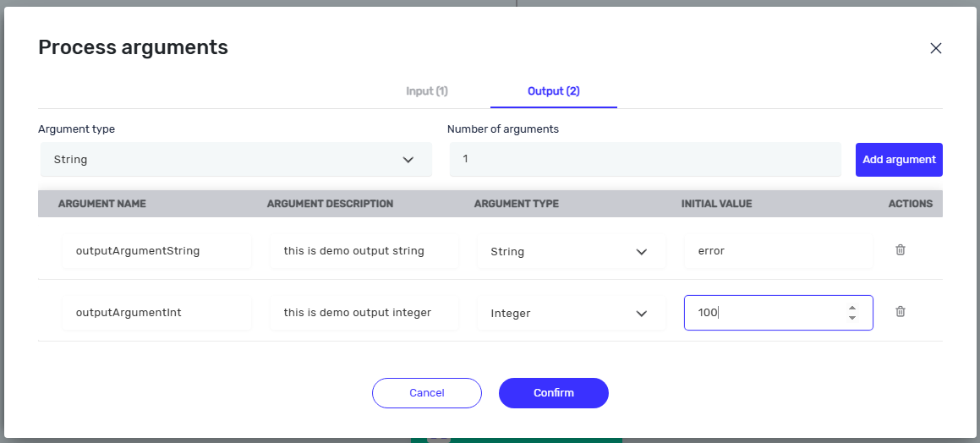The image size is (980, 443).
Task: Open the top Argument type String dropdown
Action: click(236, 159)
